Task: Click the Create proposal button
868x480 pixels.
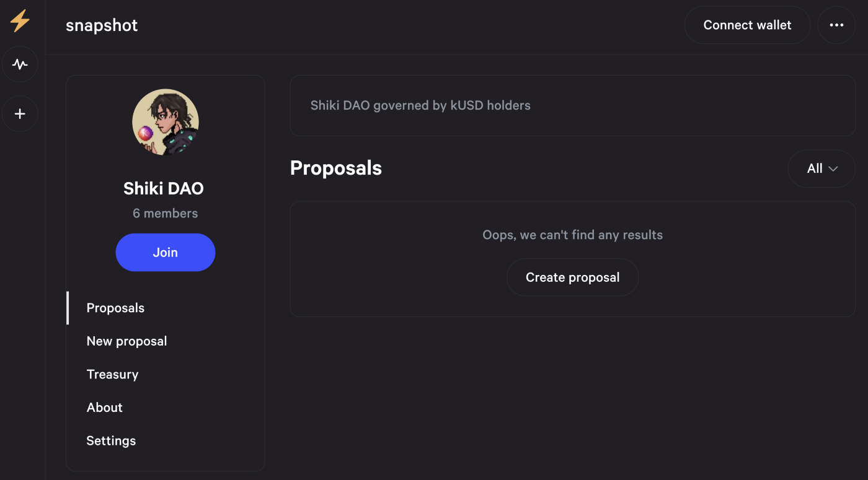Action: click(572, 277)
